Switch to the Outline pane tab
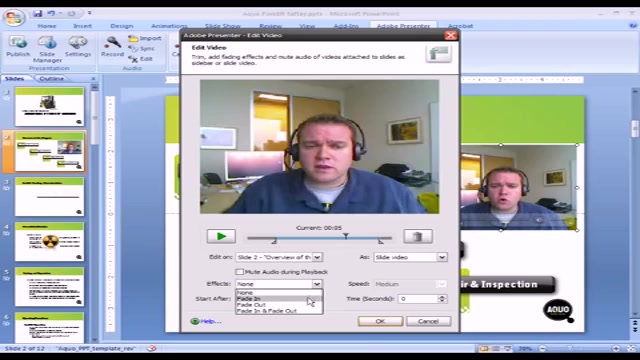The width and height of the screenshot is (640, 360). point(52,78)
